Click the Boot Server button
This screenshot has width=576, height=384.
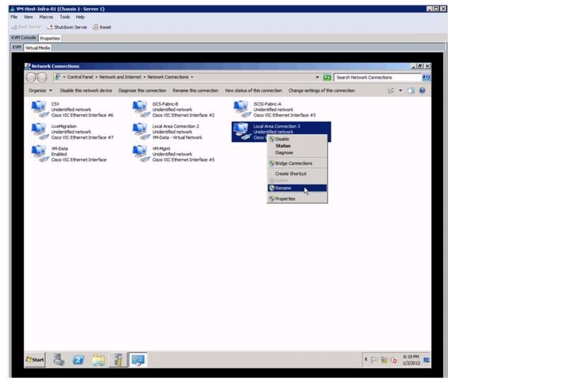26,27
